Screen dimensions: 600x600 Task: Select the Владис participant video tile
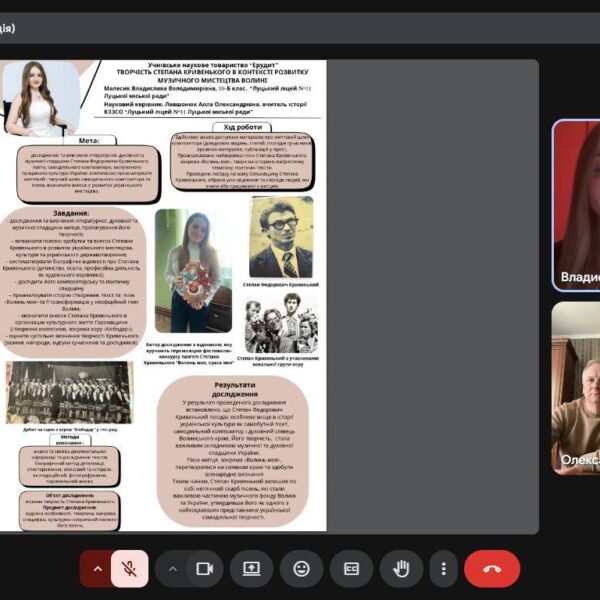(x=576, y=204)
